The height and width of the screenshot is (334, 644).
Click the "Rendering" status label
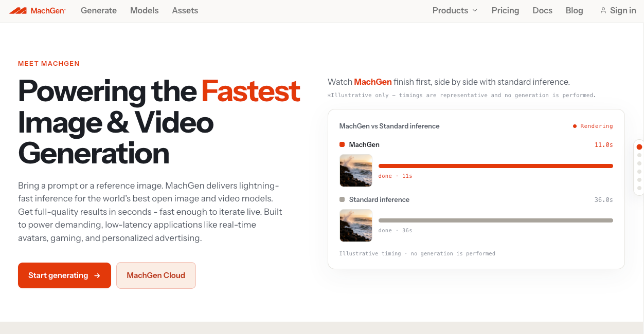(597, 126)
